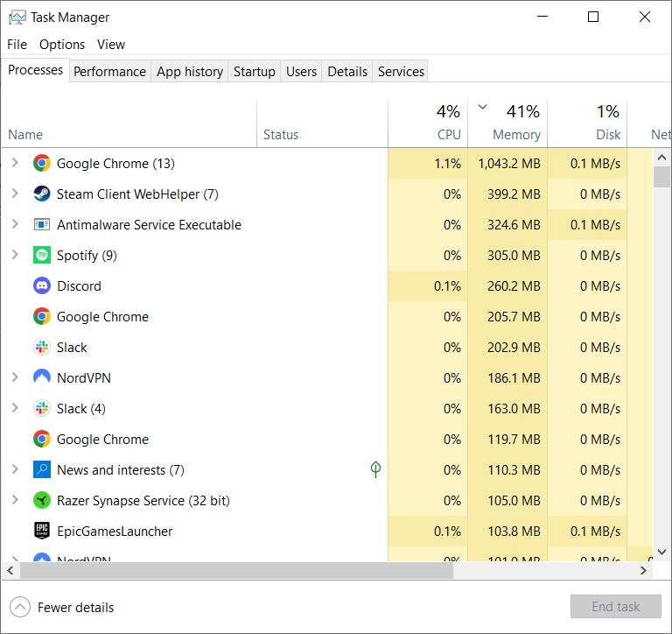Click the Razer Synapse Service icon
This screenshot has height=634, width=672.
tap(42, 500)
